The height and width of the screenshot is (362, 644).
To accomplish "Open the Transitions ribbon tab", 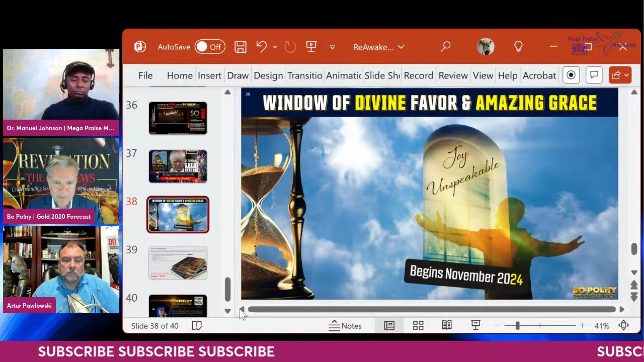I will (x=305, y=75).
